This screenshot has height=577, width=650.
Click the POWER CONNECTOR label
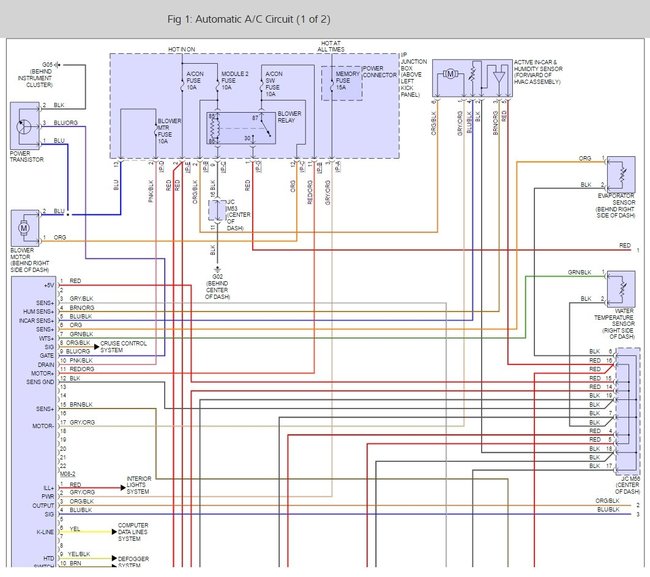(379, 72)
